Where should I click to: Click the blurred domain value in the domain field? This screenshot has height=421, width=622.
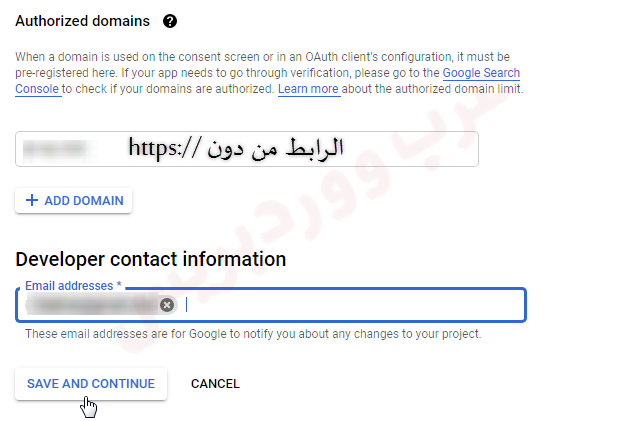(x=56, y=149)
